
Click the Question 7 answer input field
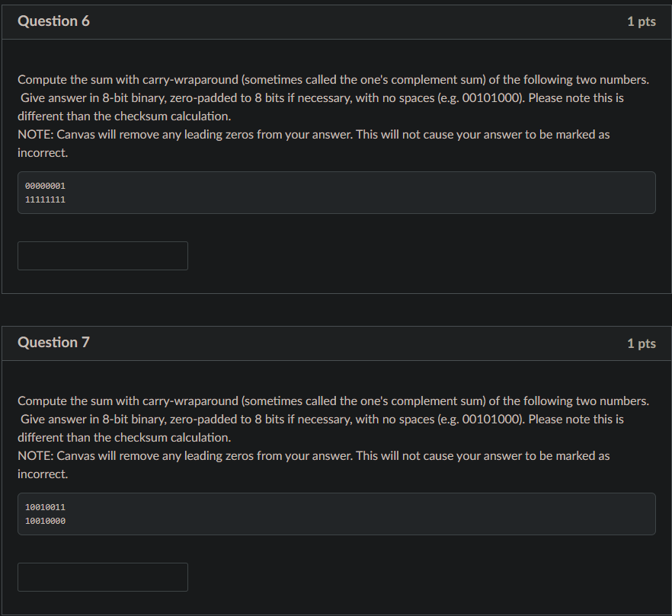click(x=103, y=577)
